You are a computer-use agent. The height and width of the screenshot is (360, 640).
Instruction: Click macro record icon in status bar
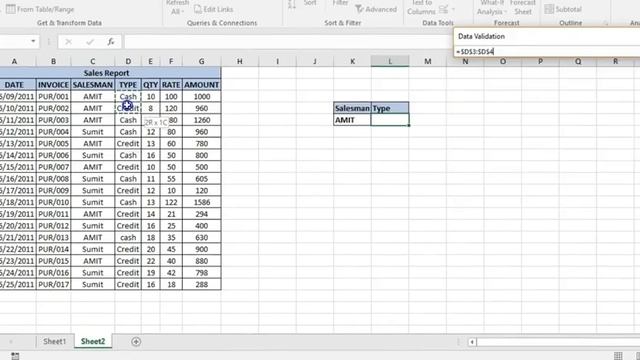(15, 356)
